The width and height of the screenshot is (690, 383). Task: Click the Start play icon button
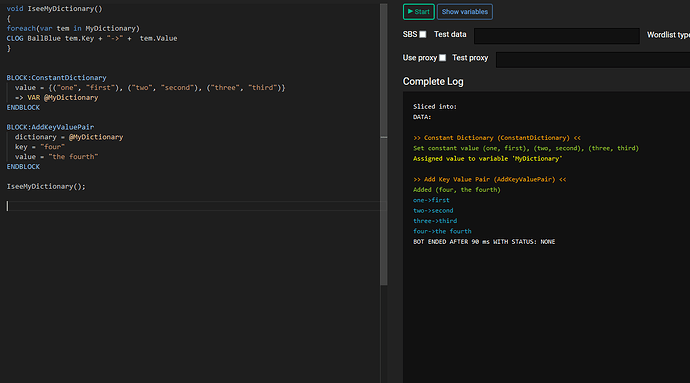coord(418,12)
